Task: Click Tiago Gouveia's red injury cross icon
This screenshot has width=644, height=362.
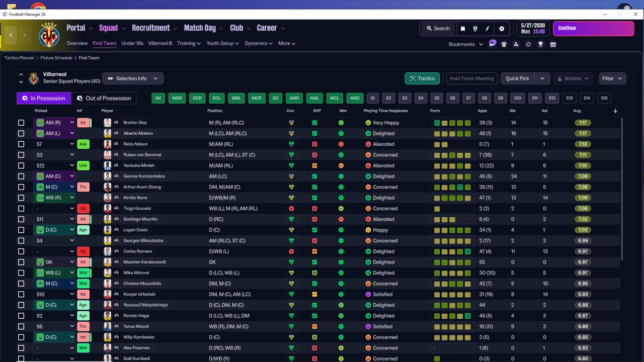Action: pos(290,209)
